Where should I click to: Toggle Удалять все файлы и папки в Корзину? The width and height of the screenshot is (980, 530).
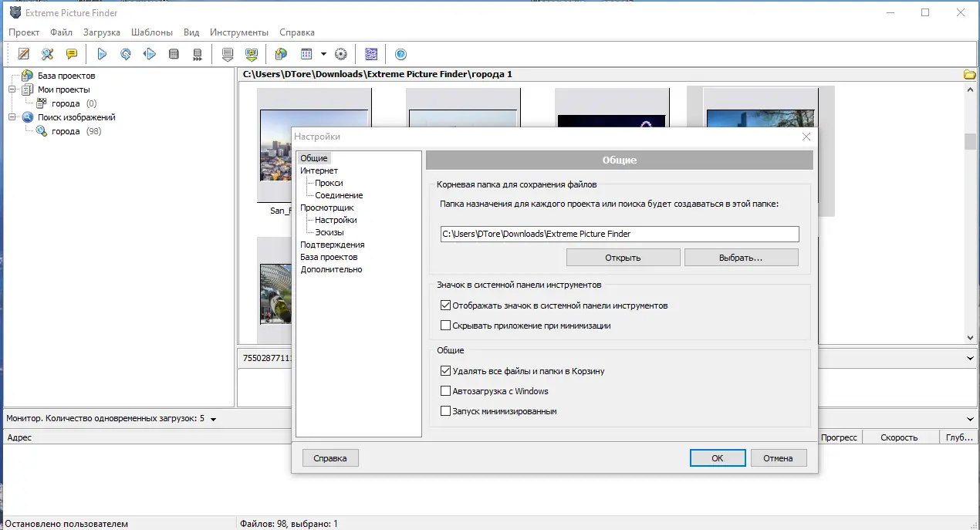tap(445, 371)
